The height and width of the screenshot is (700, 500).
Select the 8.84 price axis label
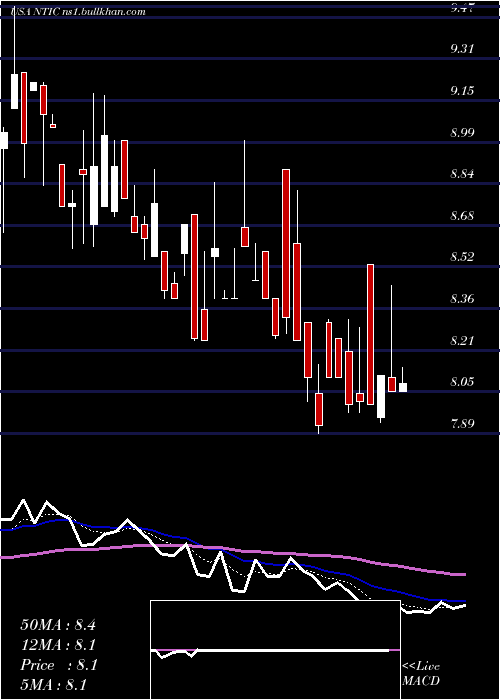(462, 174)
